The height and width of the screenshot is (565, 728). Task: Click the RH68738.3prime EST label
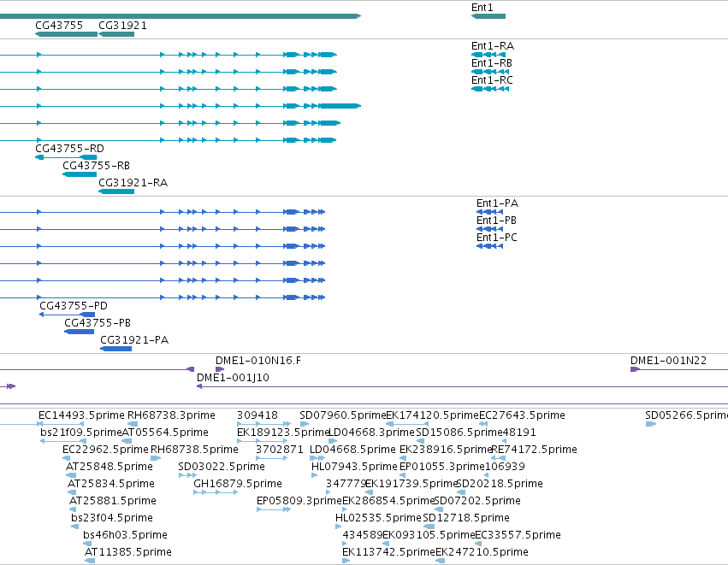tap(171, 415)
